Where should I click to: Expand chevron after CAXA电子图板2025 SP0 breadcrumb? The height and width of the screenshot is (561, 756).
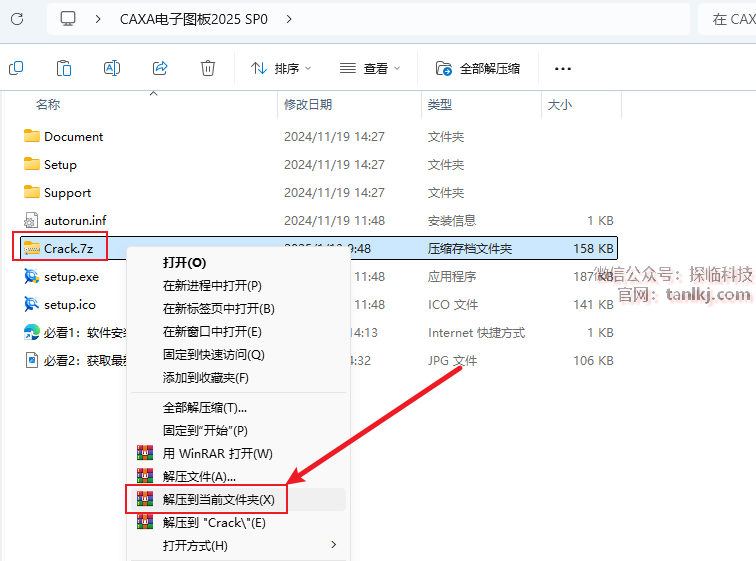pyautogui.click(x=289, y=19)
